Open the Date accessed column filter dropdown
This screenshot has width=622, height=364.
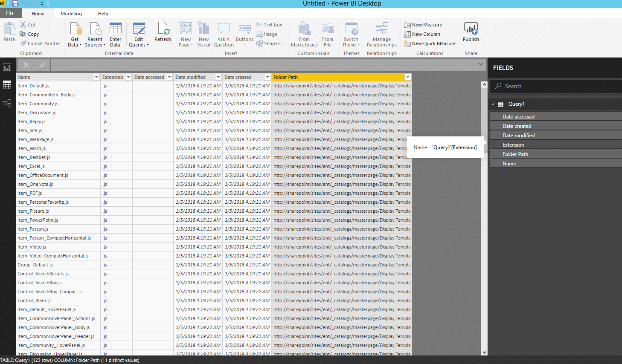tap(169, 77)
